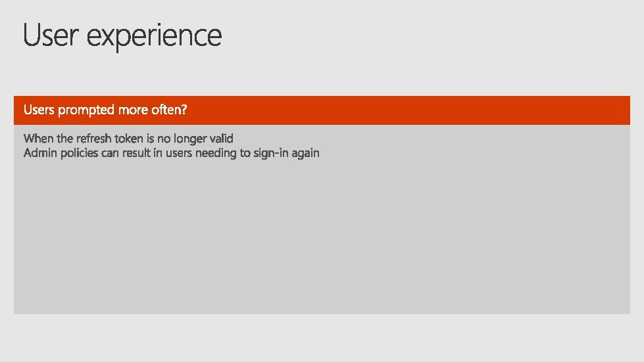Click the empty gray content panel area
This screenshot has height=362, width=644.
[x=322, y=238]
